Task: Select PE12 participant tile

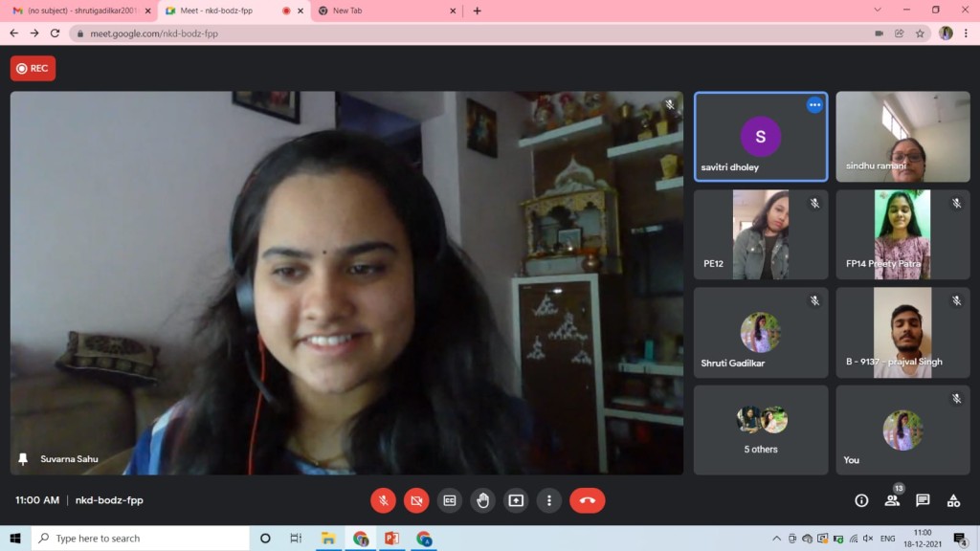Action: 761,234
